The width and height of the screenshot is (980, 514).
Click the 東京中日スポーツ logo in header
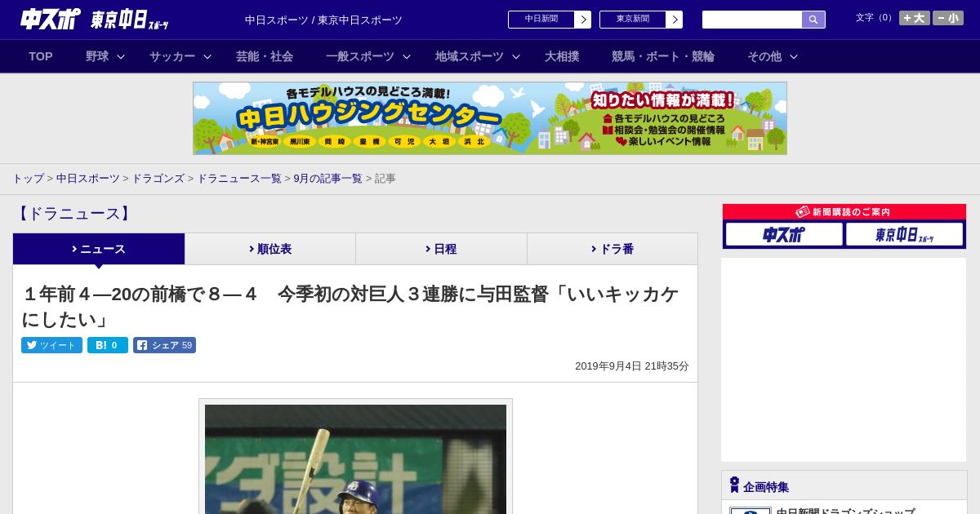(130, 20)
